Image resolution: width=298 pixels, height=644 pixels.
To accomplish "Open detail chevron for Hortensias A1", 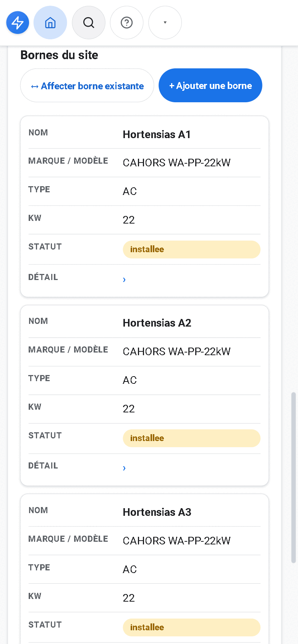I will pyautogui.click(x=124, y=280).
